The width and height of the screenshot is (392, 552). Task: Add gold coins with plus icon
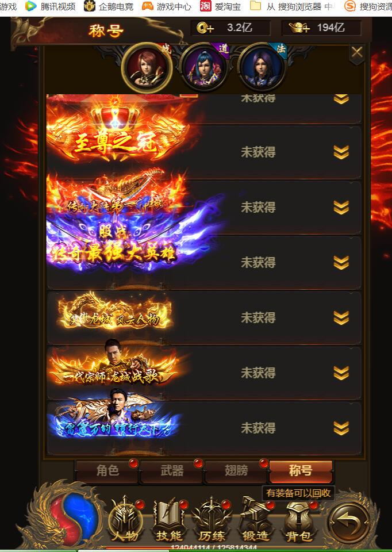(205, 28)
